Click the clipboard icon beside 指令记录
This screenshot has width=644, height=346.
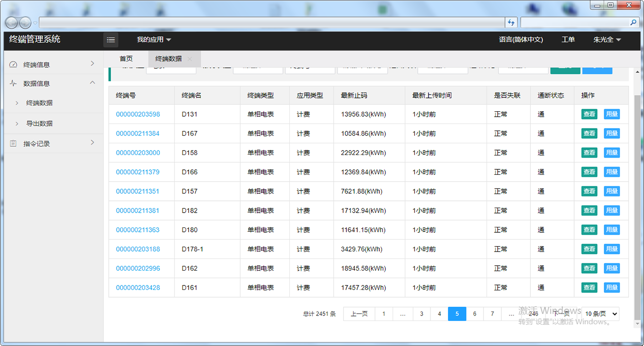13,144
